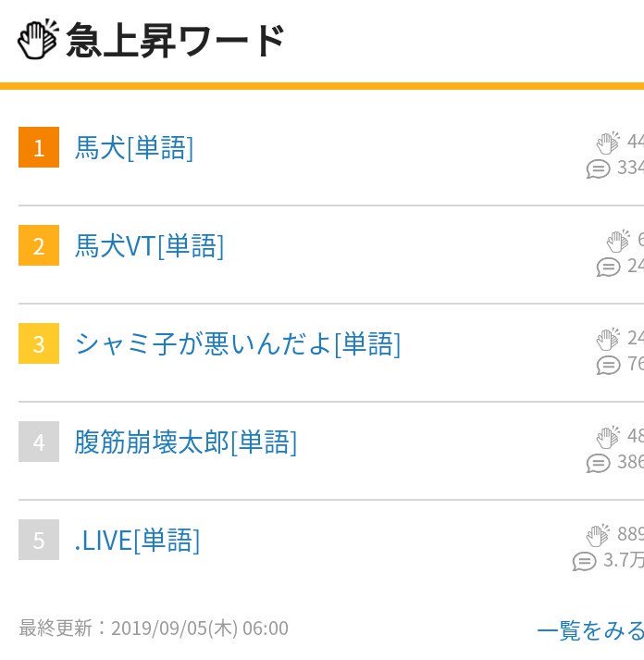644x660 pixels.
Task: Open the 馬犬VT[単語] article link
Action: click(x=149, y=246)
